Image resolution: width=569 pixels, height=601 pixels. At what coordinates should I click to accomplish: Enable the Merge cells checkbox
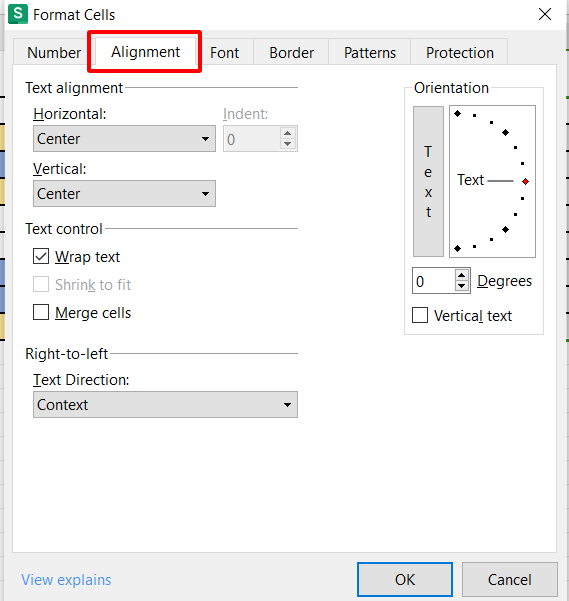[41, 312]
